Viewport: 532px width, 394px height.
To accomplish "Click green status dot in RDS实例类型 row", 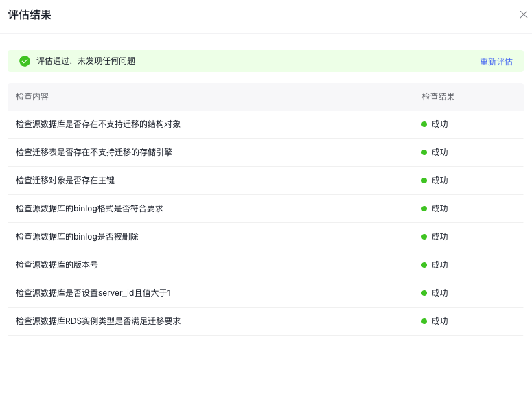I will point(424,321).
